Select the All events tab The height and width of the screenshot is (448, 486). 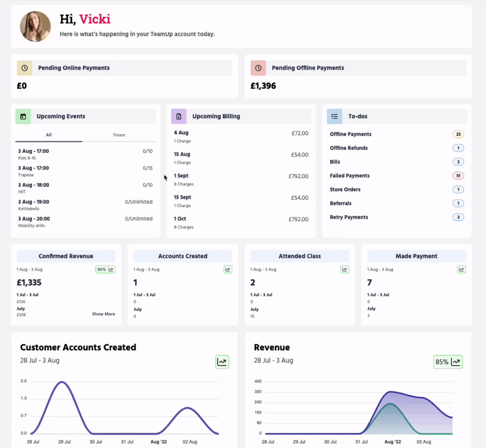[x=49, y=135]
